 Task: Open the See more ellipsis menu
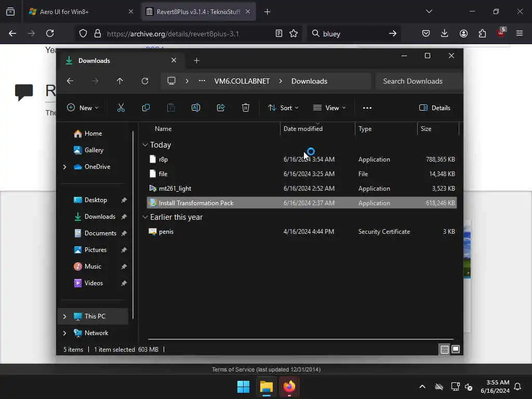pos(367,108)
